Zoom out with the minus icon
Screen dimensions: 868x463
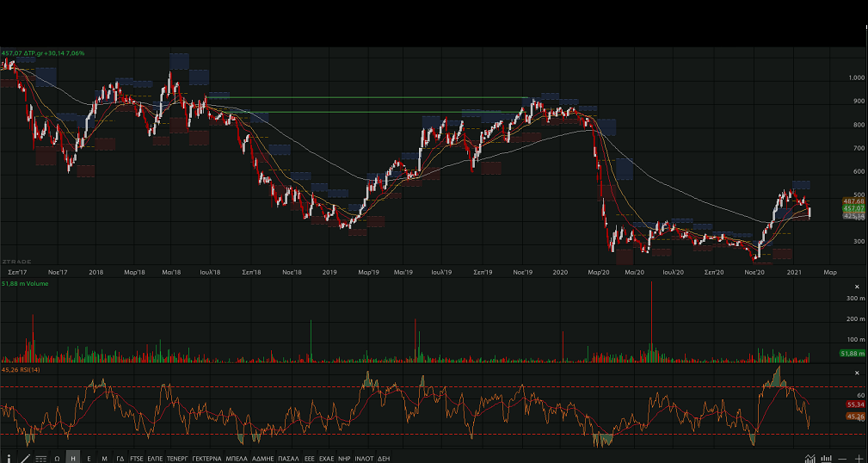tap(844, 459)
